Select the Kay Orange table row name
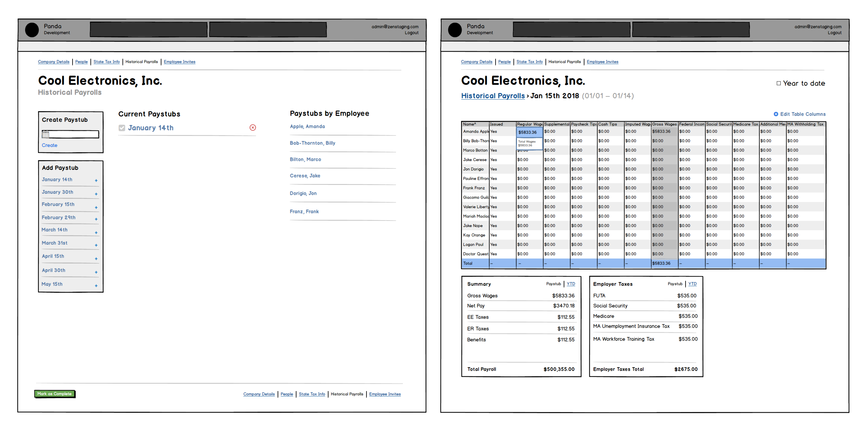Screen dimensions: 868x436 click(474, 235)
